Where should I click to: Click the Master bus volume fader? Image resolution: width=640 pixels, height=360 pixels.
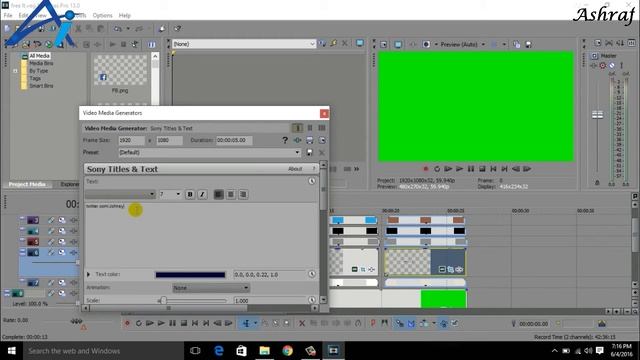597,115
